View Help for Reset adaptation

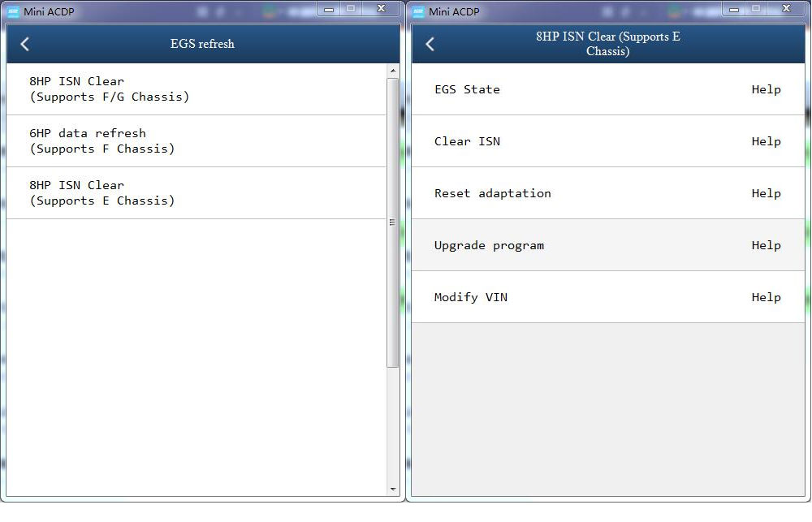766,193
